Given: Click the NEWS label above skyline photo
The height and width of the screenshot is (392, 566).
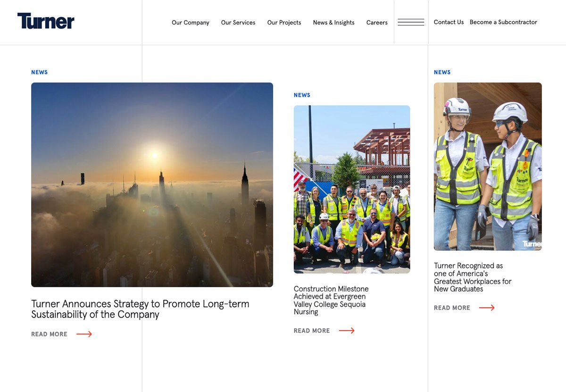Looking at the screenshot, I should [39, 72].
